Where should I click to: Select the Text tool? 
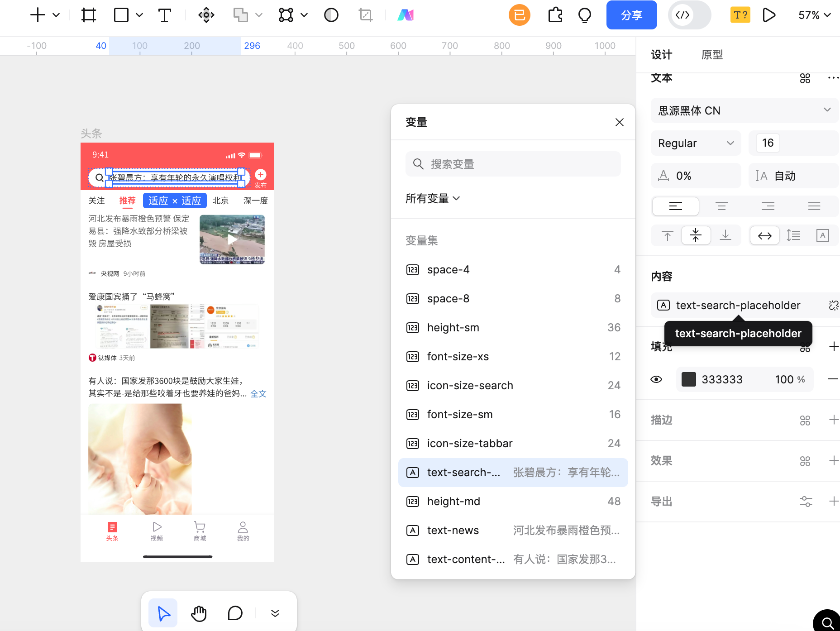pos(164,15)
